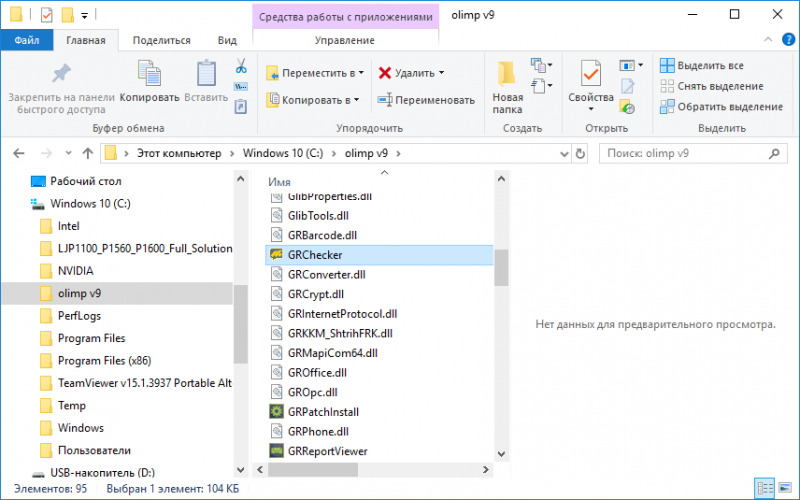
Task: Select the Рабочий стол tree item
Action: tap(86, 181)
